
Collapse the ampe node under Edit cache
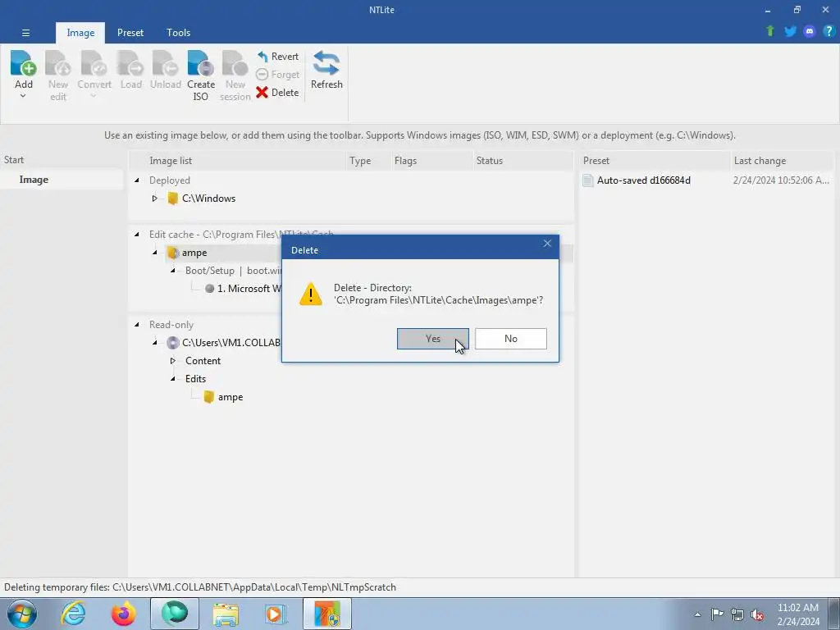(x=154, y=253)
